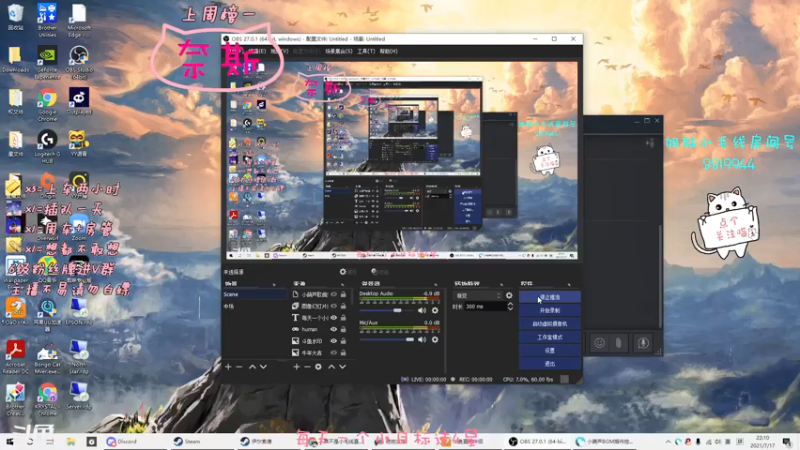Move the source up in the list

[332, 367]
